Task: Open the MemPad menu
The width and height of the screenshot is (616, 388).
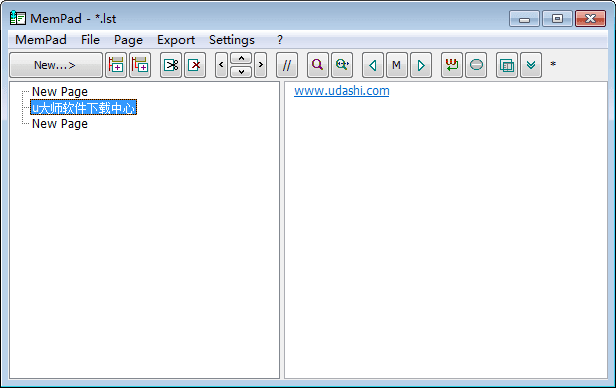Action: (x=41, y=40)
